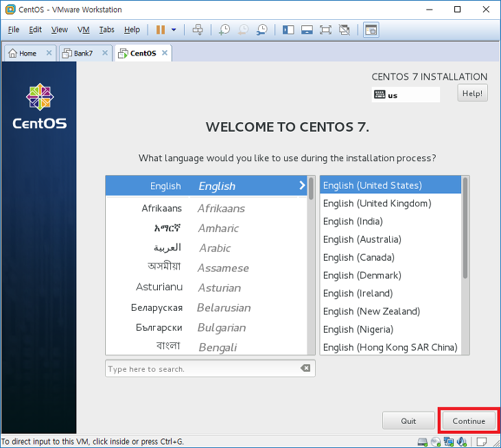Open the Tabs menu
Image resolution: width=501 pixels, height=448 pixels.
tap(106, 30)
